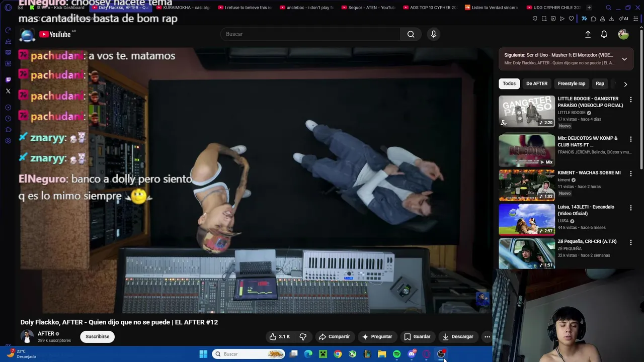Open the LITTLE BOOGIE Gangster Paraíso thumbnail
This screenshot has height=362, width=644.
point(527,111)
